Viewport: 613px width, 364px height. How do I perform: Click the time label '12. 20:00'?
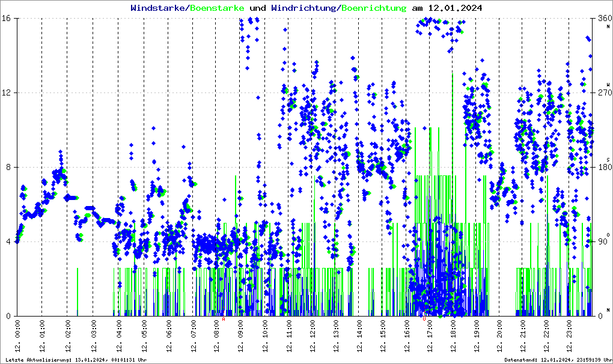point(499,336)
